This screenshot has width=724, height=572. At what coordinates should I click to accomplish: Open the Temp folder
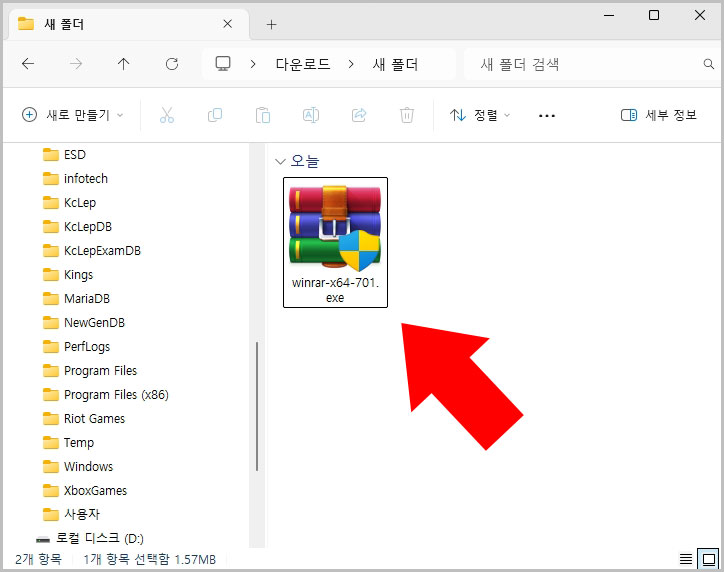tap(68, 443)
